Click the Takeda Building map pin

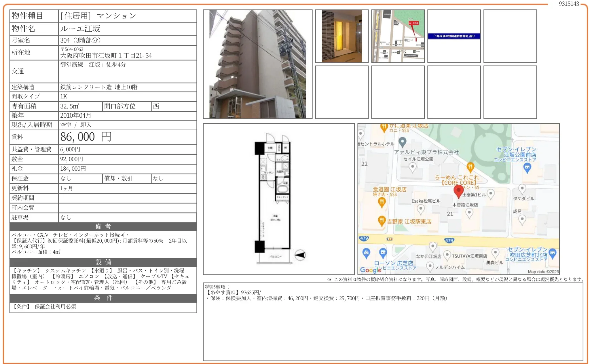(x=522, y=189)
